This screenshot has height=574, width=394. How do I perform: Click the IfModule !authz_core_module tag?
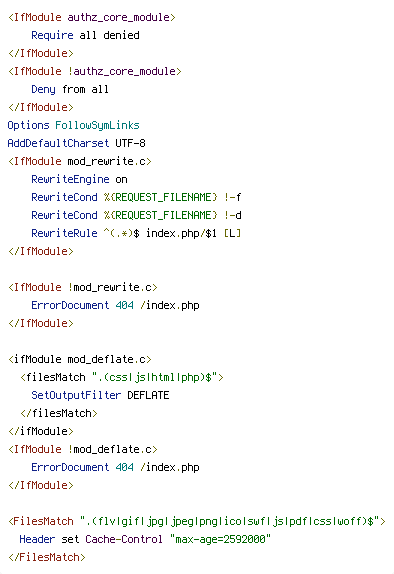(95, 71)
